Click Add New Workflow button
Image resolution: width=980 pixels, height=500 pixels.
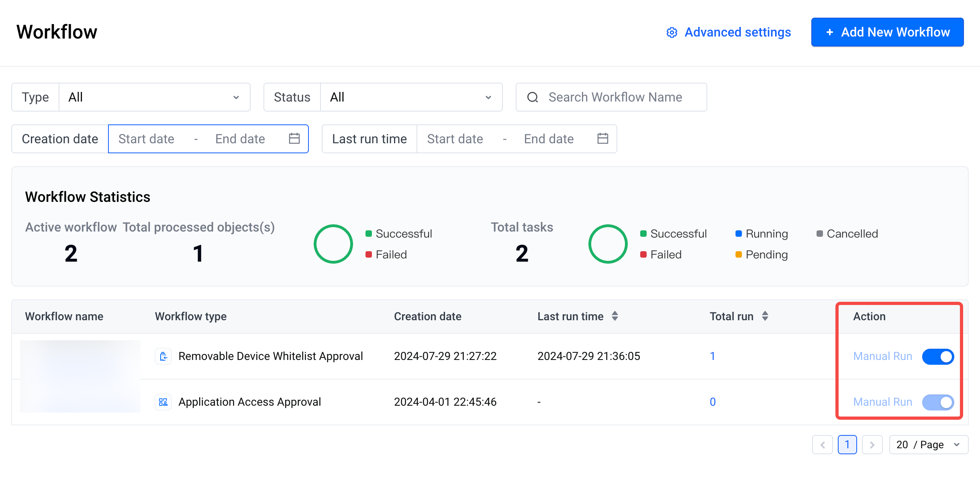(887, 32)
